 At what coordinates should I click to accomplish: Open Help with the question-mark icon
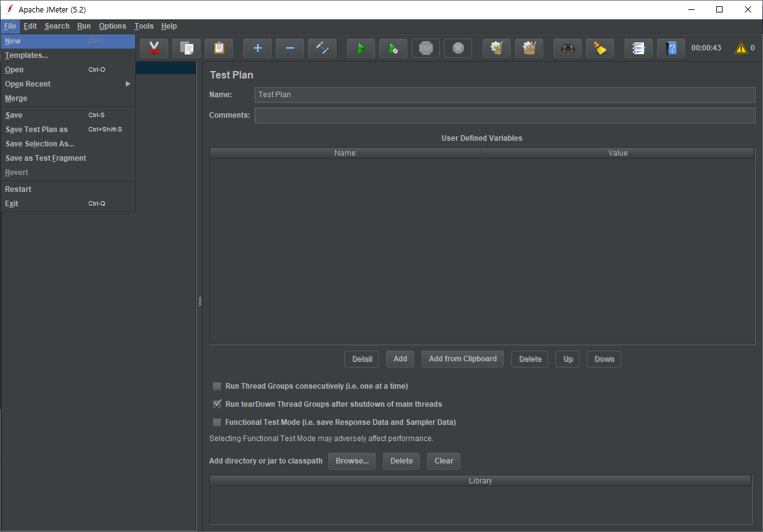pos(671,48)
